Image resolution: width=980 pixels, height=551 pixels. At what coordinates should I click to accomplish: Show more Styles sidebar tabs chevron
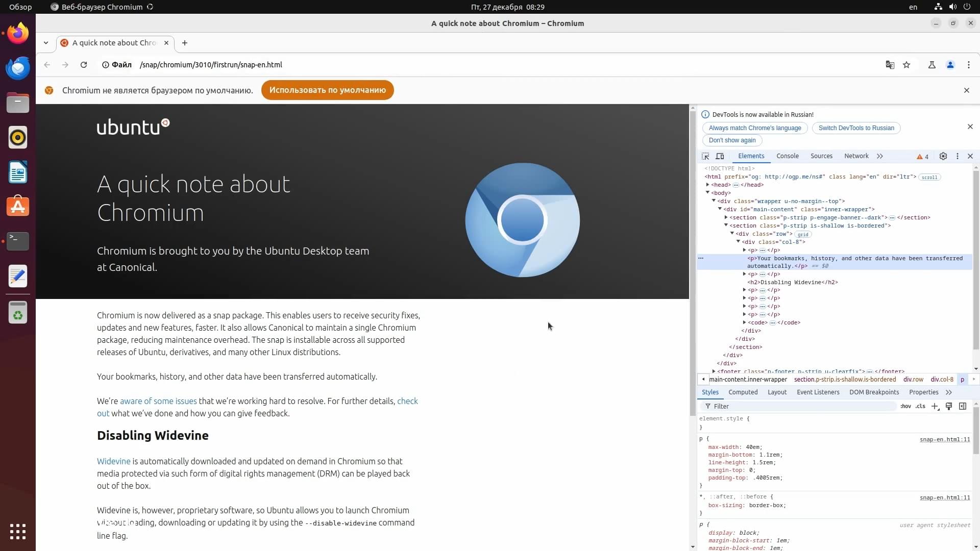(949, 392)
